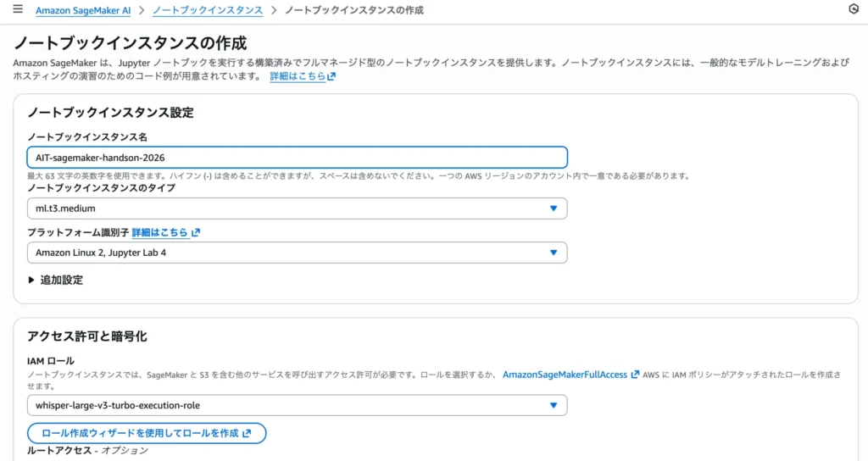Click external-link icon next to AmazonSageMakerFullAccess
Image resolution: width=868 pixels, height=461 pixels.
coord(635,375)
